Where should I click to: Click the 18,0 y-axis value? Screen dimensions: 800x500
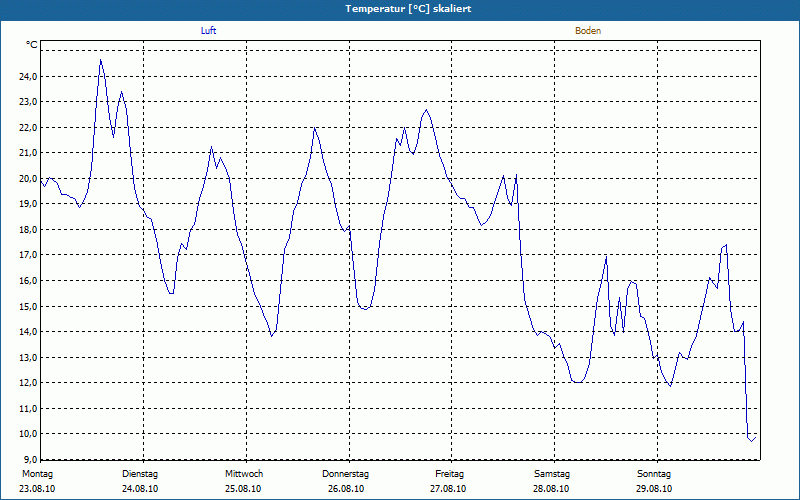(28, 230)
